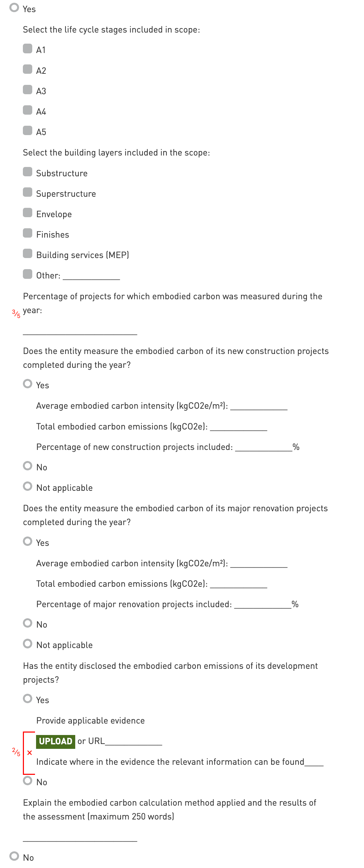Enable the A5 life cycle stage
Image resolution: width=364 pixels, height=868 pixels.
(28, 131)
